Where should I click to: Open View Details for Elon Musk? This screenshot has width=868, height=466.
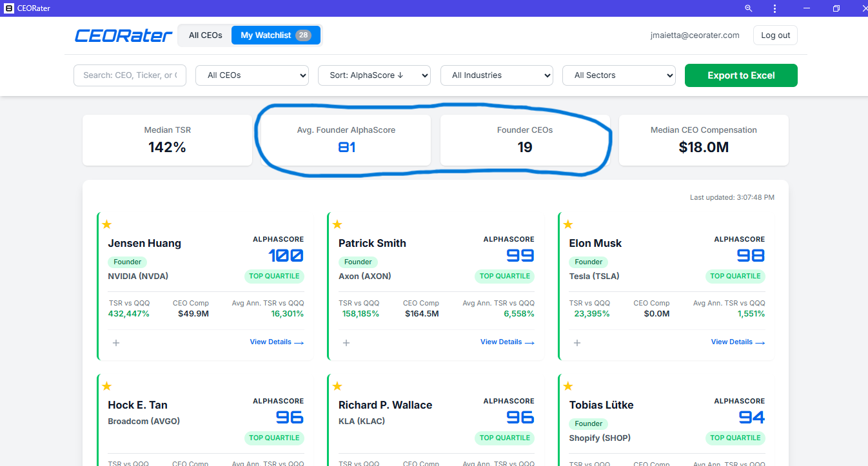tap(738, 342)
